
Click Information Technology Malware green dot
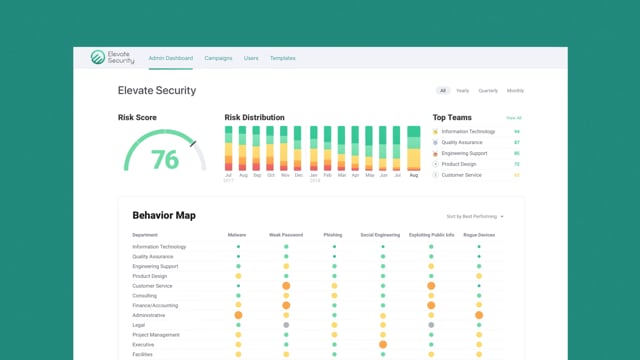click(238, 247)
